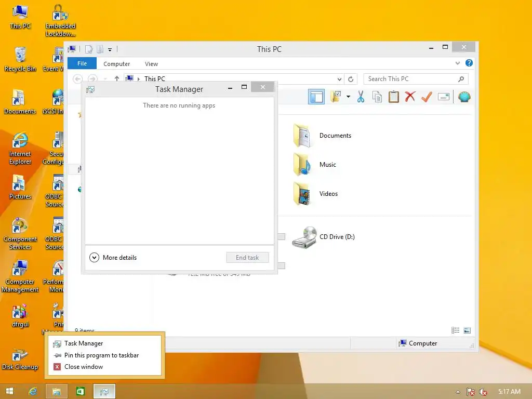
Task: Click the 5:17 AM clock
Action: (509, 392)
